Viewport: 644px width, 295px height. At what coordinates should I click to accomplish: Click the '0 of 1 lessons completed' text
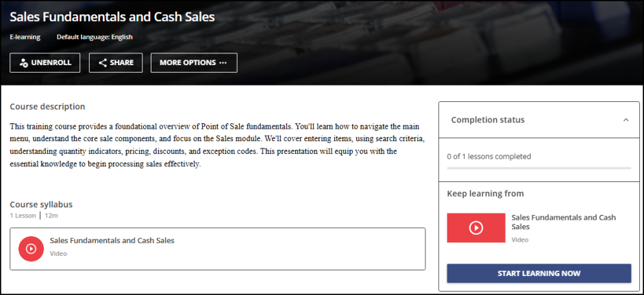pyautogui.click(x=488, y=156)
